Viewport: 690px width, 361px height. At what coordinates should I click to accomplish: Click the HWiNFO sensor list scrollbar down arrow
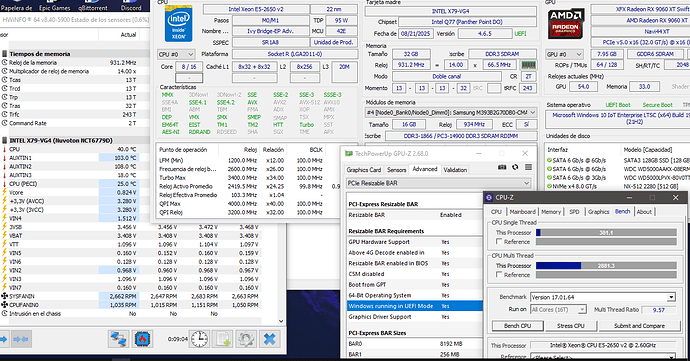281,321
